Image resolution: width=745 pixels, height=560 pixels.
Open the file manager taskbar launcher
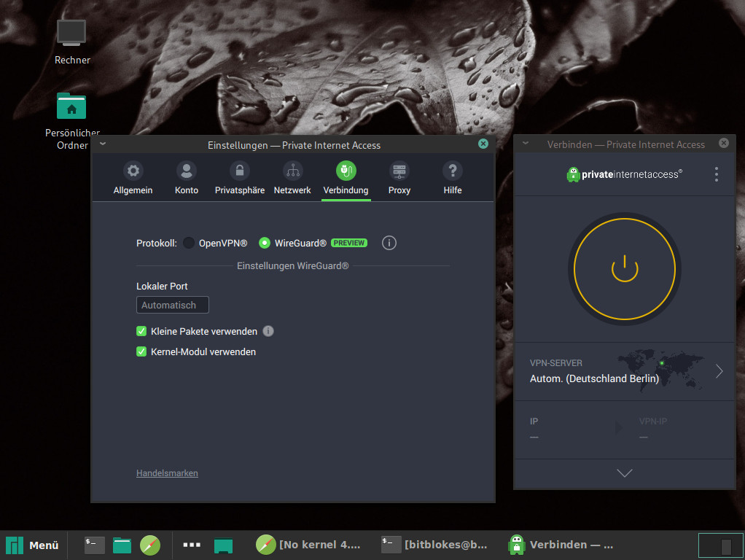pos(122,545)
